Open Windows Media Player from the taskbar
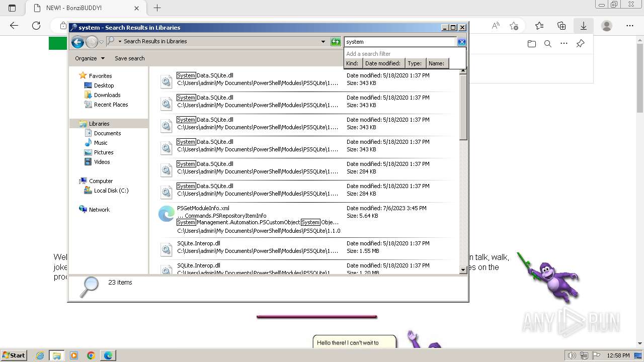Viewport: 644px width, 362px height. click(74, 355)
